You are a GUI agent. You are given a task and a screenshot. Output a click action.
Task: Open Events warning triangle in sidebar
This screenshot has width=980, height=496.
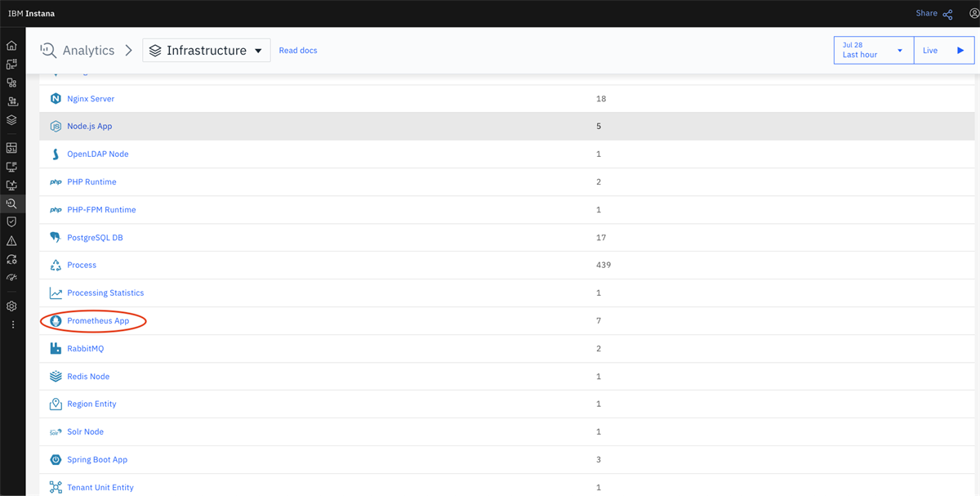click(11, 241)
